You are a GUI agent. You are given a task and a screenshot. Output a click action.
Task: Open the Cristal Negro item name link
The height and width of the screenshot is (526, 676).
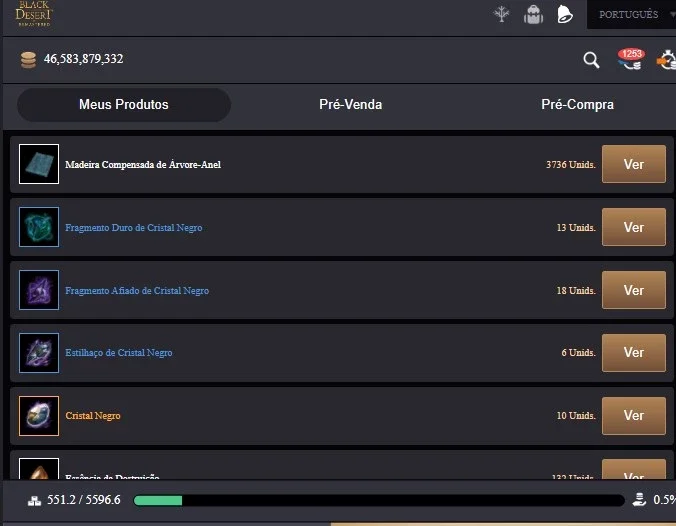point(93,416)
